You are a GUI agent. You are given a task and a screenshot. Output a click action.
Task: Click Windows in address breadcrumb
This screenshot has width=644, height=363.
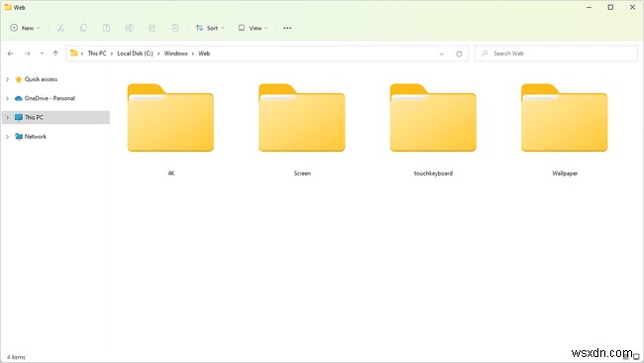coord(175,54)
